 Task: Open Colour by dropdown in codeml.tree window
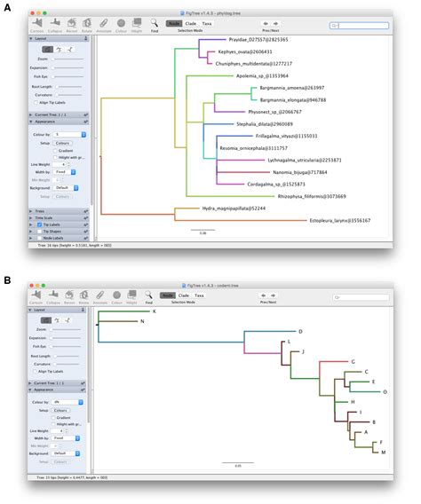(68, 402)
